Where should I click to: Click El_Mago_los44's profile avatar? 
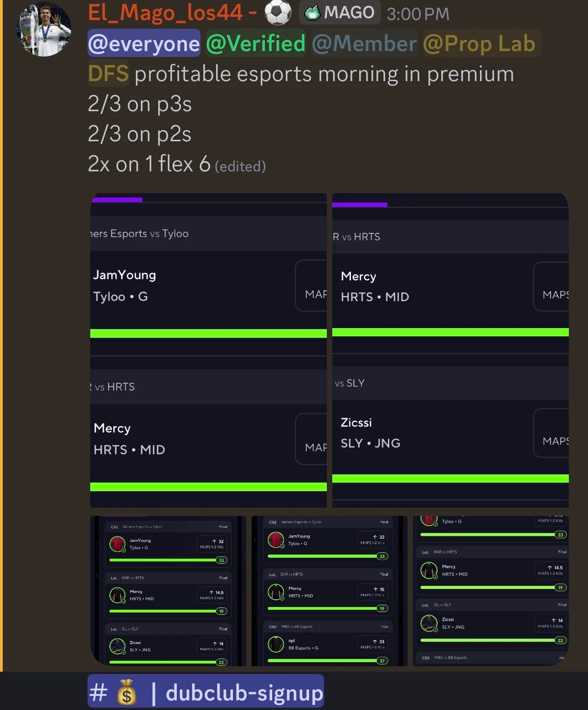(x=44, y=29)
